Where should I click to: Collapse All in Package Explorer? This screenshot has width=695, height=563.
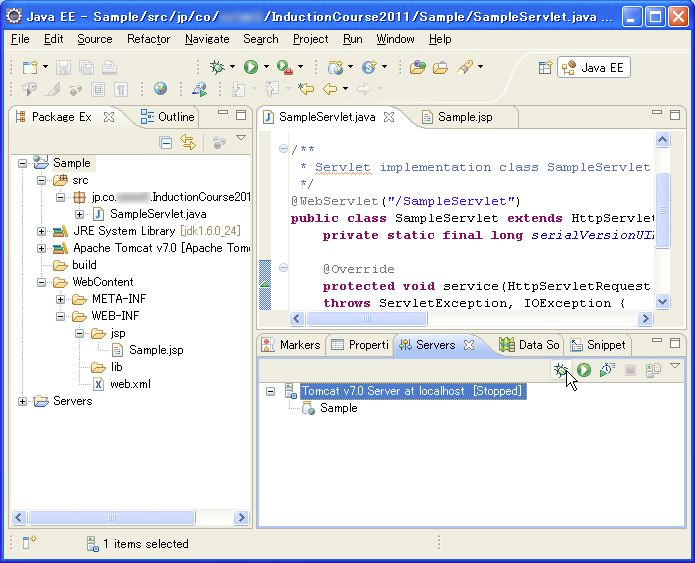coord(166,143)
